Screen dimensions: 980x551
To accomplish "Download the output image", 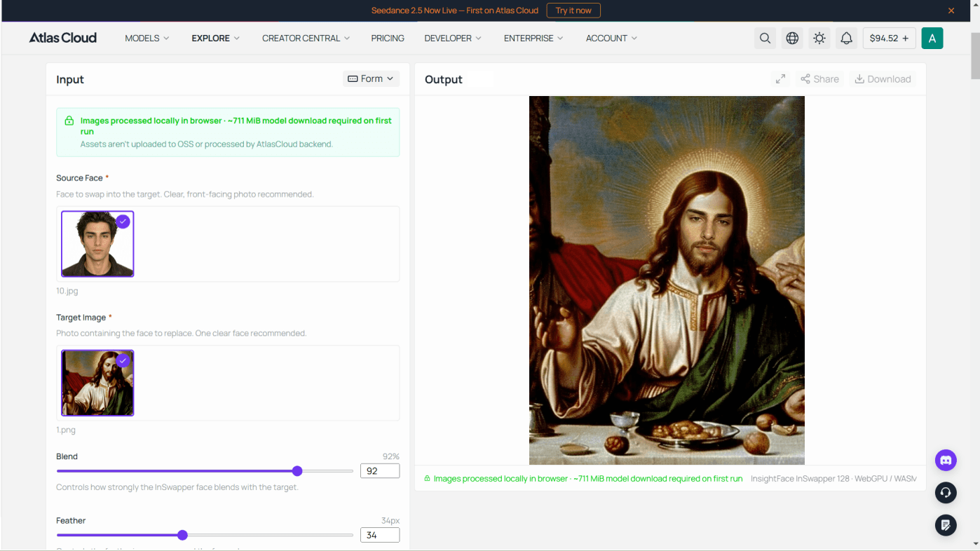I will click(x=883, y=79).
